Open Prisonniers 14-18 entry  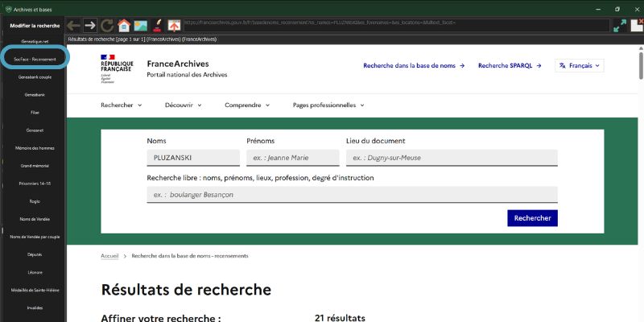point(35,184)
